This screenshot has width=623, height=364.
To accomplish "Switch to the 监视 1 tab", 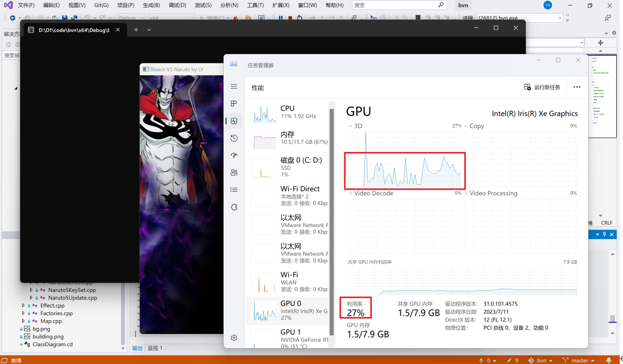I will click(x=155, y=348).
